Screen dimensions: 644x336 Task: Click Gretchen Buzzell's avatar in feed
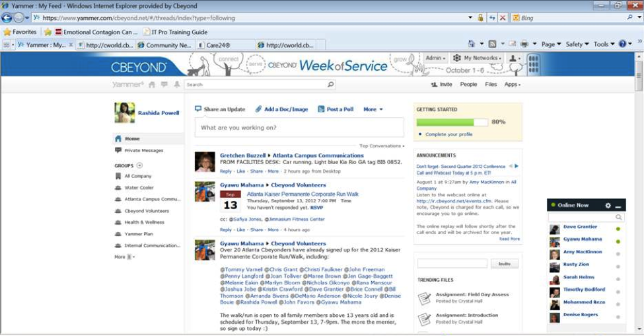click(205, 162)
